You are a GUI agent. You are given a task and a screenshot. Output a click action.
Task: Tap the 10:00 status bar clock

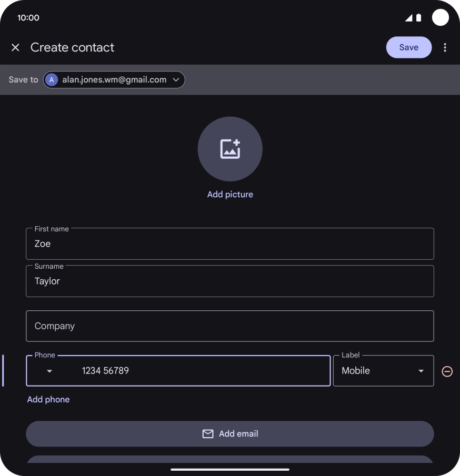tap(28, 18)
